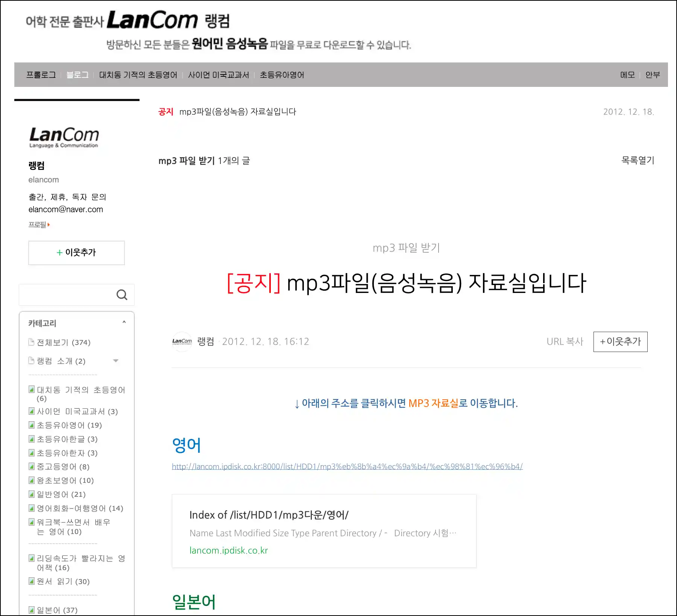Open 초등유아한자 (3) category
The width and height of the screenshot is (677, 616).
pyautogui.click(x=67, y=453)
